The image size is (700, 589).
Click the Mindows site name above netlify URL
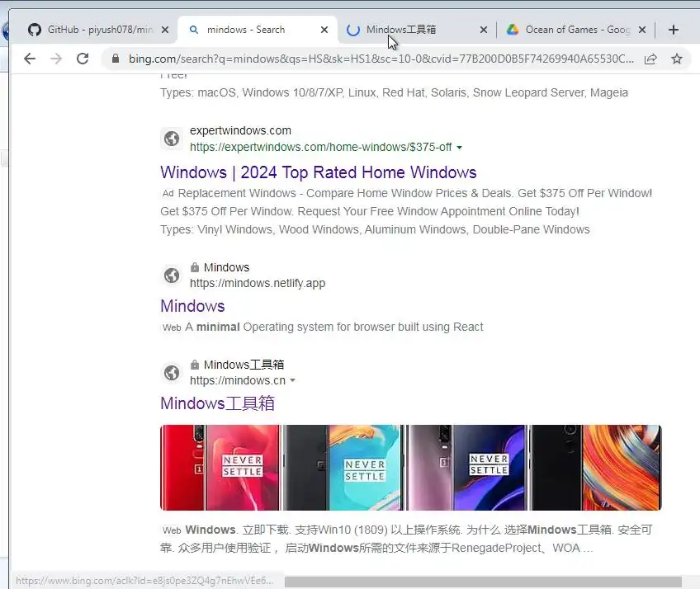coord(226,268)
